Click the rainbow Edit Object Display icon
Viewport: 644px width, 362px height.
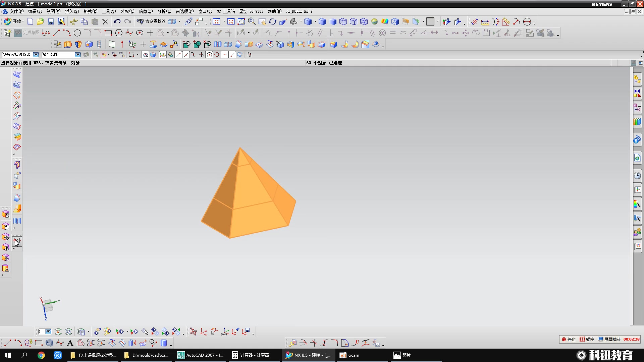[385, 21]
